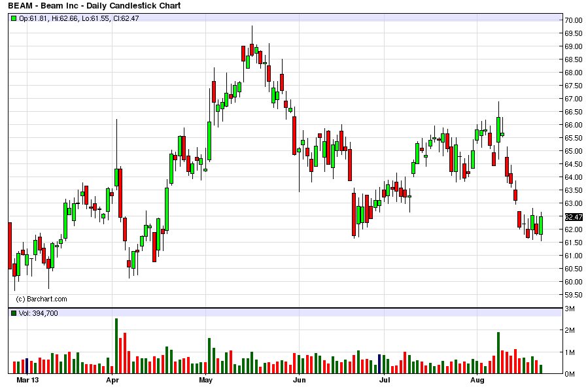Click the 66.00 price axis label
The height and width of the screenshot is (389, 588).
(x=574, y=125)
